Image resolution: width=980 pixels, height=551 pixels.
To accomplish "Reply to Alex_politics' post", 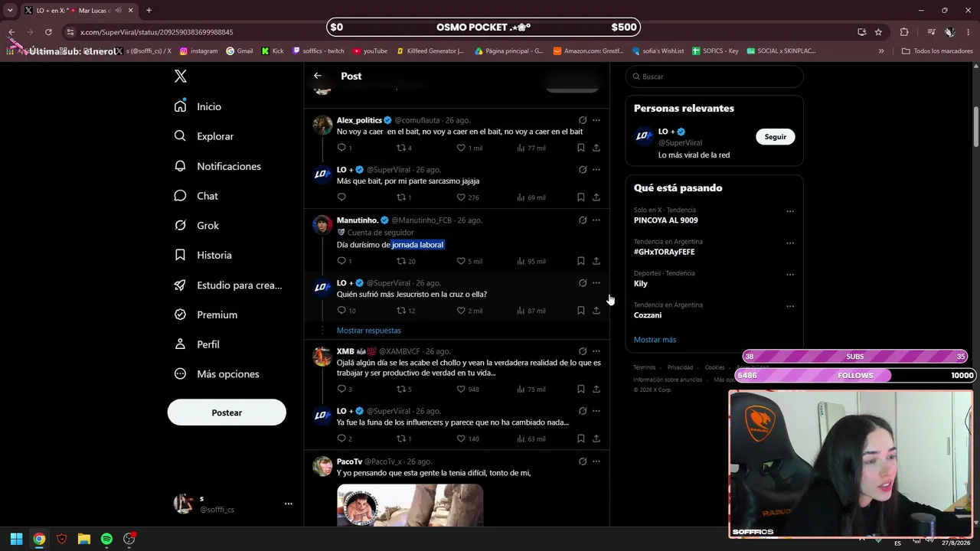I will [341, 148].
